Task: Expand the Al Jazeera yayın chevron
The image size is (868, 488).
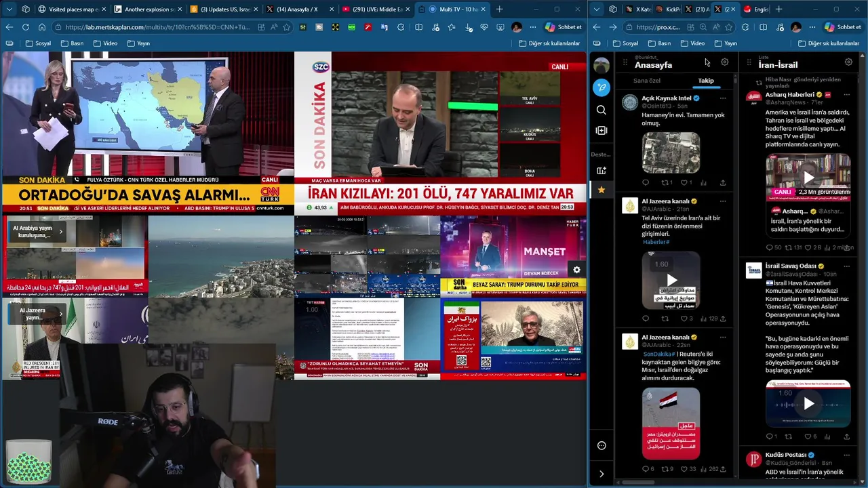Action: tap(60, 314)
